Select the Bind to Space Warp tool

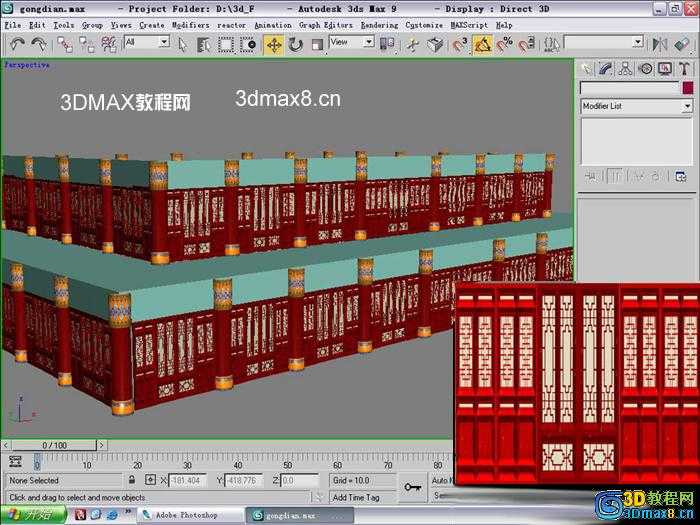coord(108,45)
